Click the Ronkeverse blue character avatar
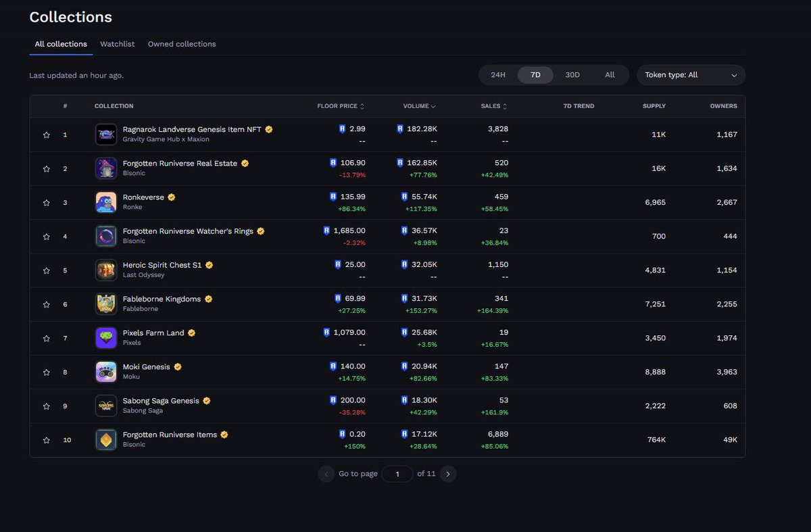The height and width of the screenshot is (532, 811). tap(106, 202)
